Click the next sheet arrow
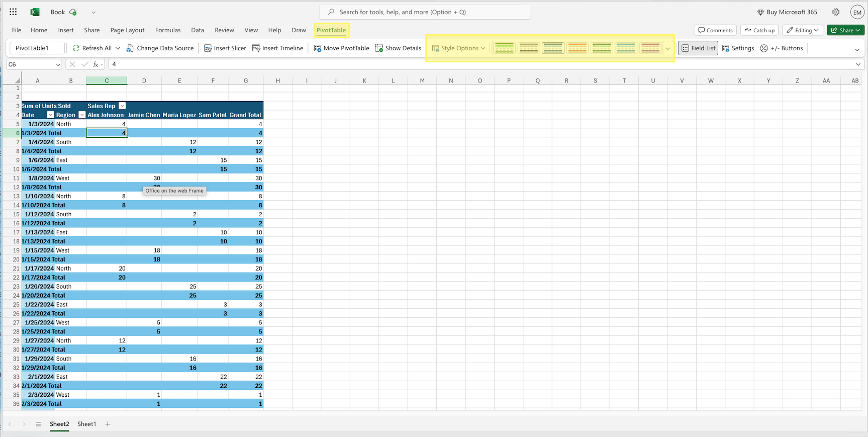Screen dimensions: 868x437 coord(24,424)
